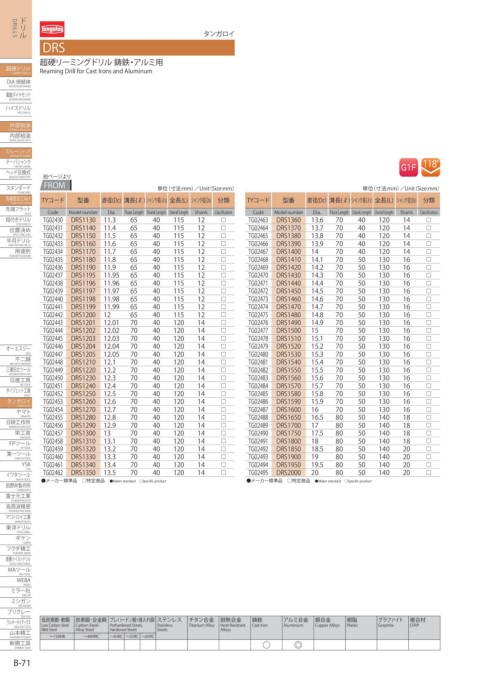Click the orange 118° point angle icon

[430, 167]
